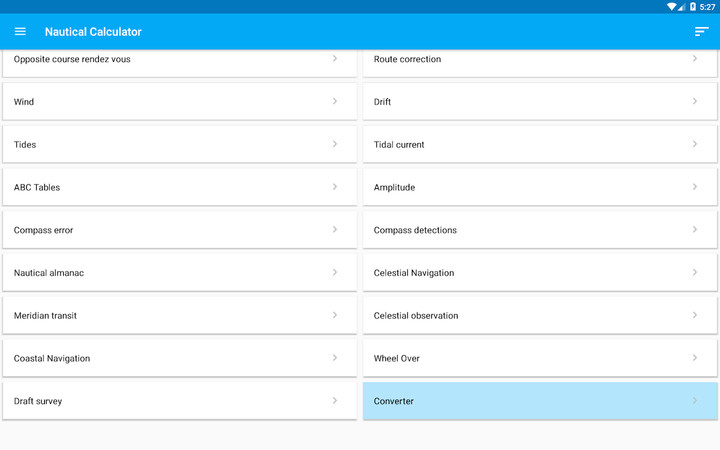Screen dimensions: 720x450
Task: Open Compass detections item
Action: (x=539, y=230)
